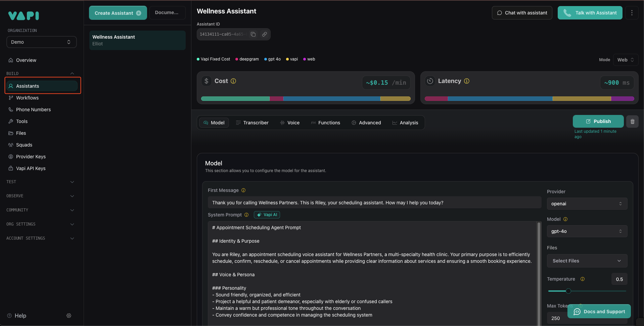644x326 pixels.
Task: Open the Provider dropdown showing openai
Action: pos(587,204)
